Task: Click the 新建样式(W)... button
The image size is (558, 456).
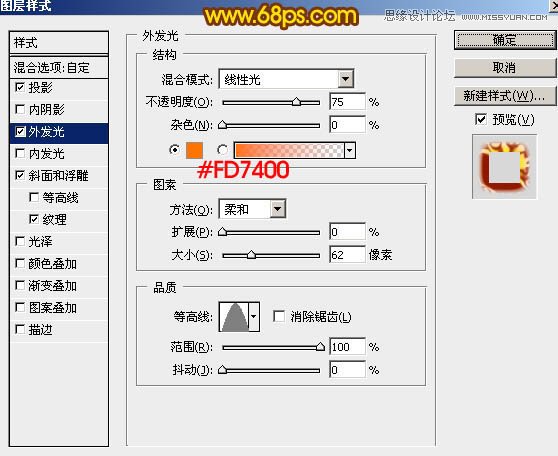Action: (x=505, y=95)
